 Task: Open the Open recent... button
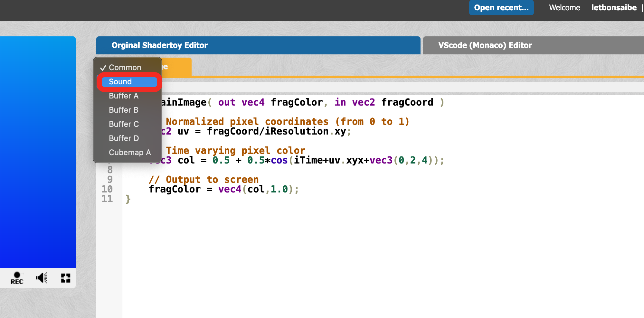501,7
